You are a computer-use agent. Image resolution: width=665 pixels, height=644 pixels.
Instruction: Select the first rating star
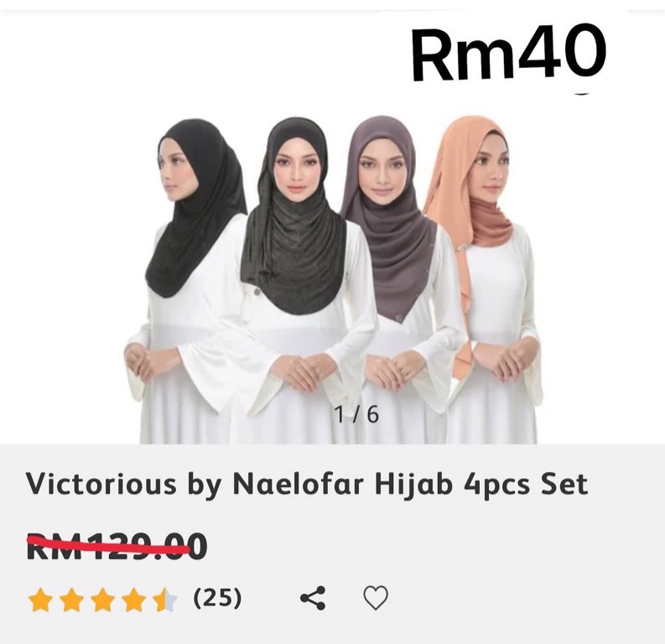(40, 600)
